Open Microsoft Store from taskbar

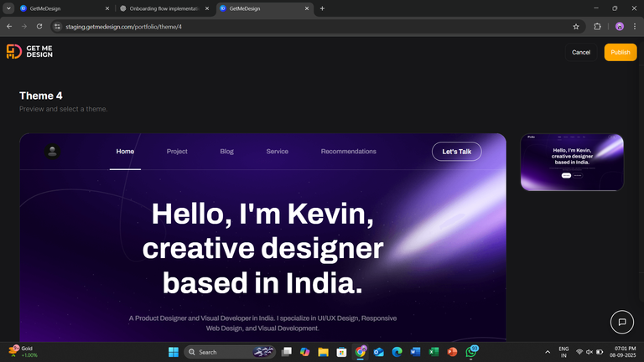(341, 352)
